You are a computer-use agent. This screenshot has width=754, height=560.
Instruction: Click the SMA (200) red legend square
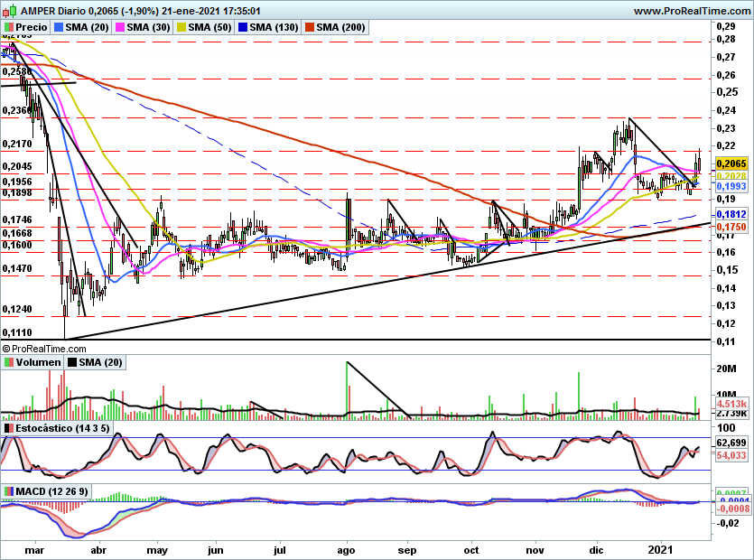(x=309, y=27)
